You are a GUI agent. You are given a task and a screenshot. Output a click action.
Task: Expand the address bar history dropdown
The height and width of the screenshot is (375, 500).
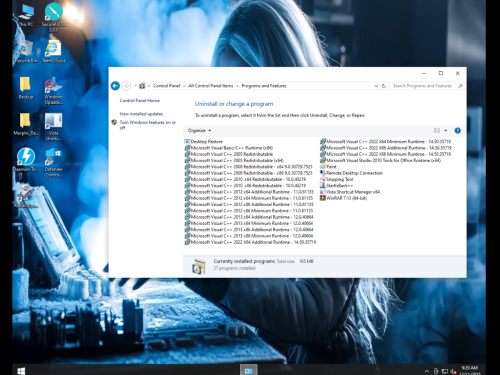click(x=376, y=86)
